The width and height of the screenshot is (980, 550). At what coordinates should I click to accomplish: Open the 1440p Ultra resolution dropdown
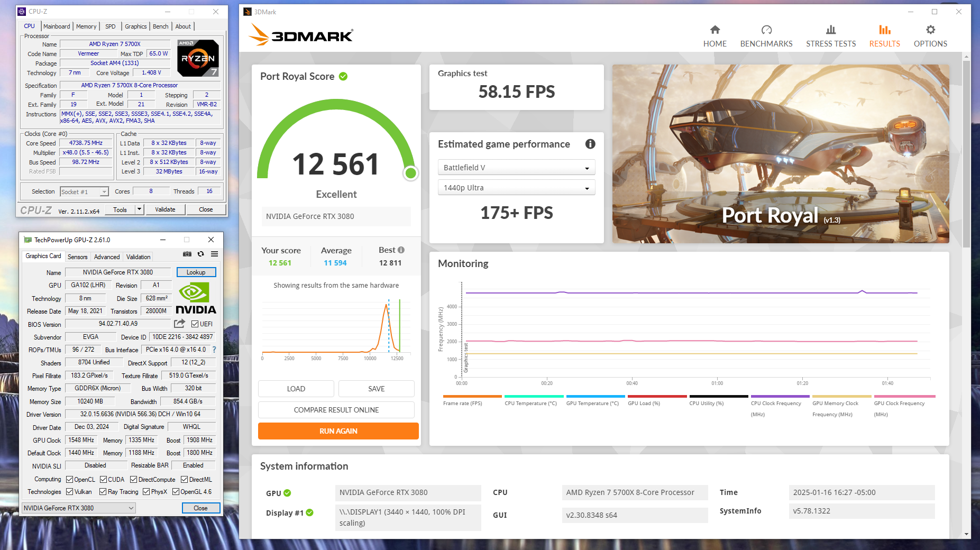pyautogui.click(x=516, y=188)
